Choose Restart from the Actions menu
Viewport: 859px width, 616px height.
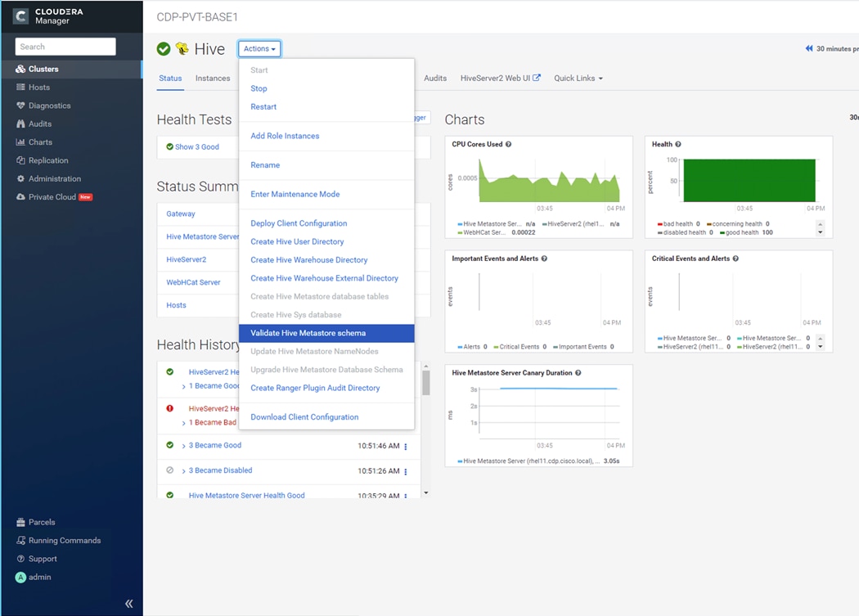(x=326, y=107)
